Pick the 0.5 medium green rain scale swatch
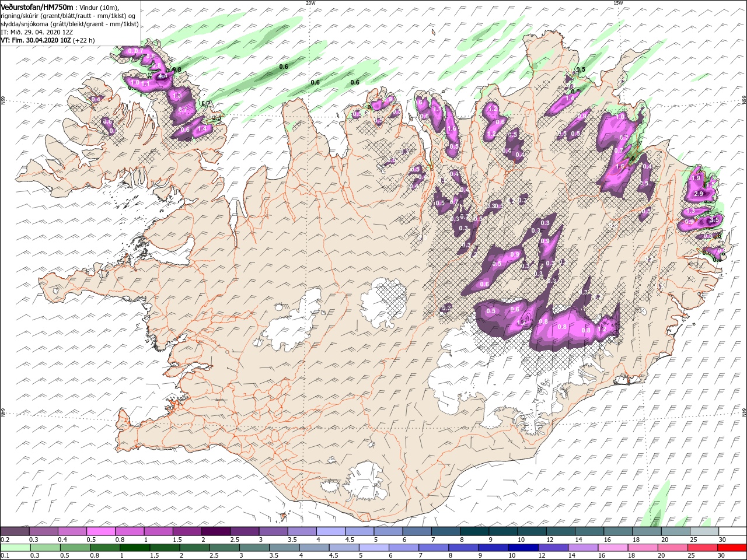This screenshot has width=747, height=560. (75, 548)
